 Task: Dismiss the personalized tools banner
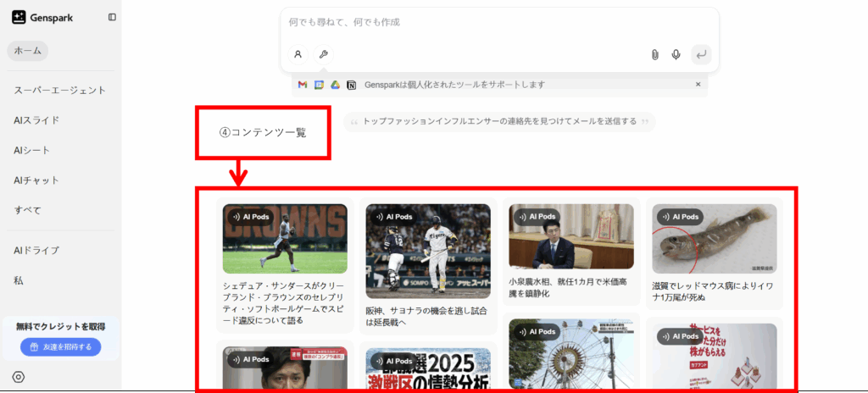(698, 85)
